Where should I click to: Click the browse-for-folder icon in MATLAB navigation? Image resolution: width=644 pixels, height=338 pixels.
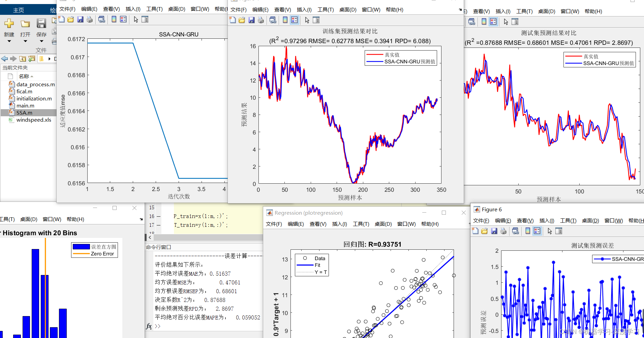32,59
